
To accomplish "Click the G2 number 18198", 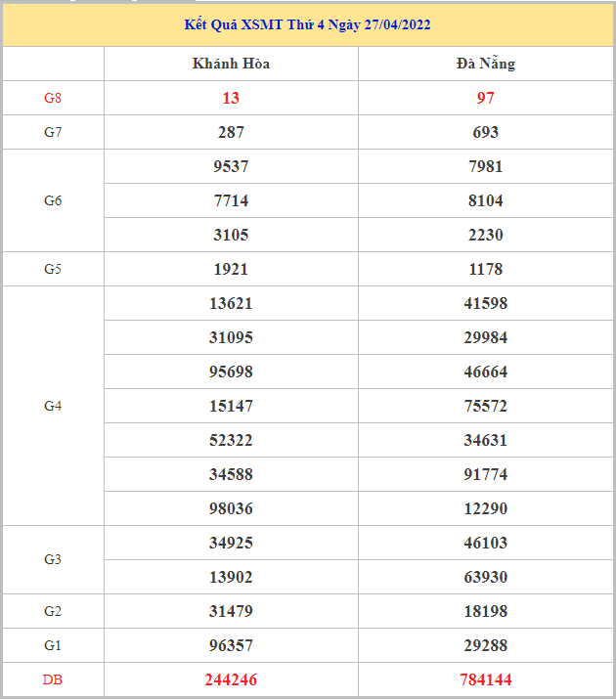I will [485, 611].
